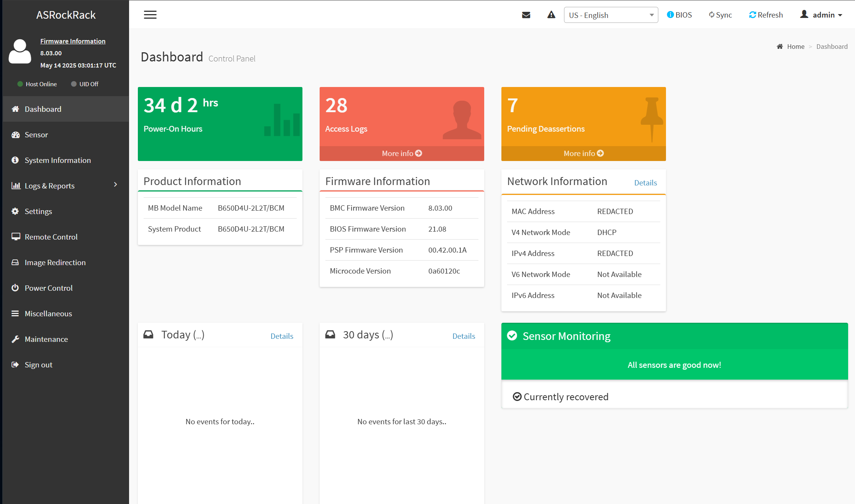The image size is (855, 504).
Task: Open Remote Control monitor icon
Action: pos(16,237)
